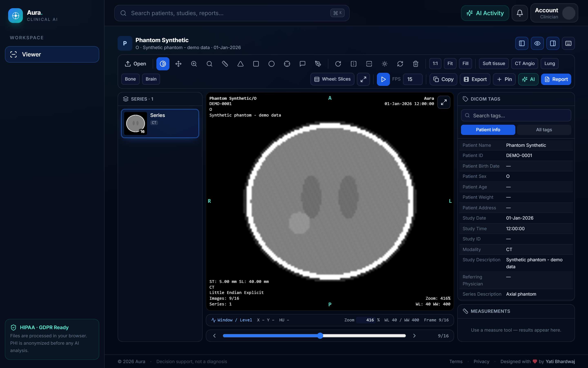Viewport: 588px width, 368px height.
Task: Select the Ruler length measure tool
Action: pyautogui.click(x=225, y=64)
